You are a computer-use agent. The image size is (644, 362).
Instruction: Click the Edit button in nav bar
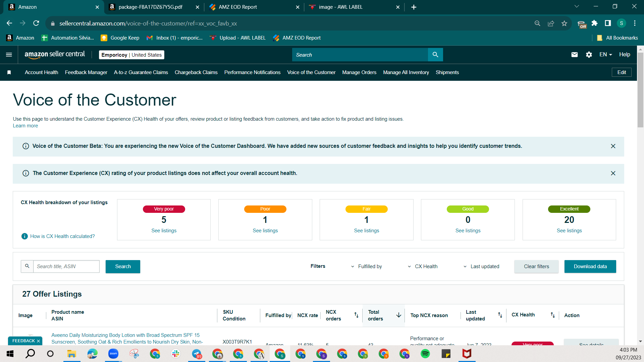(622, 72)
